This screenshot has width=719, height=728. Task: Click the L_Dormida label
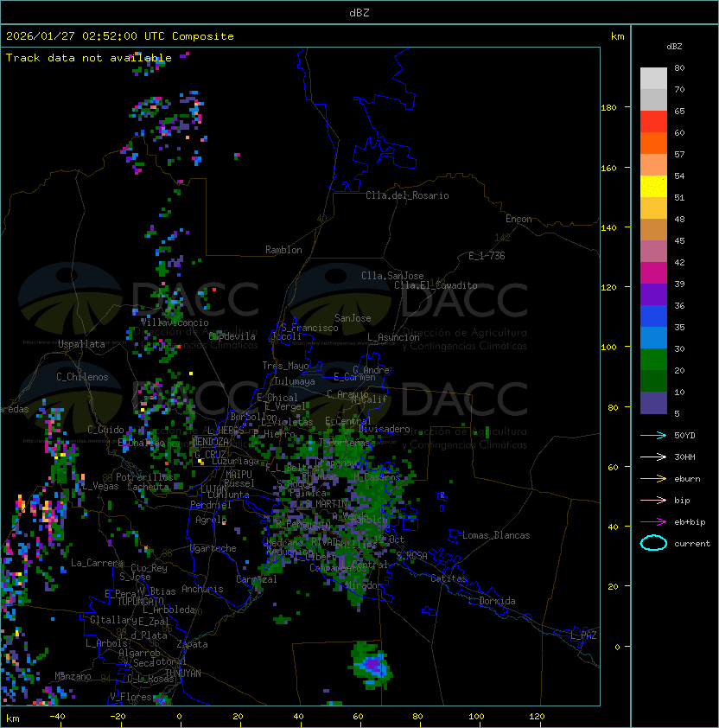click(492, 601)
